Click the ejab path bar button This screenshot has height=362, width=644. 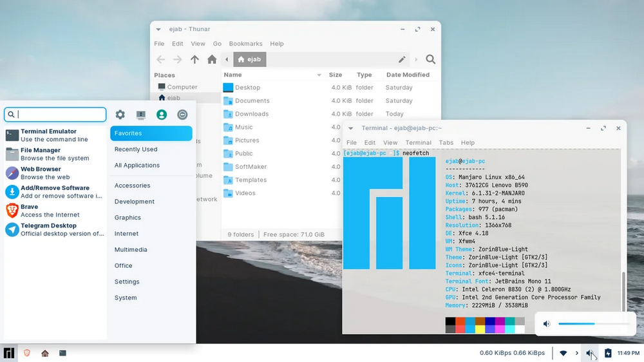[249, 59]
